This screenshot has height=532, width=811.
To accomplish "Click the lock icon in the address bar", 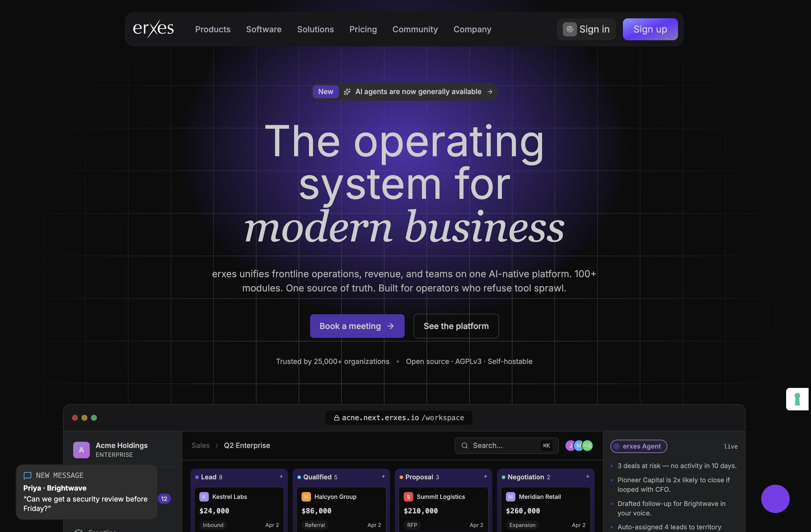I will 337,418.
